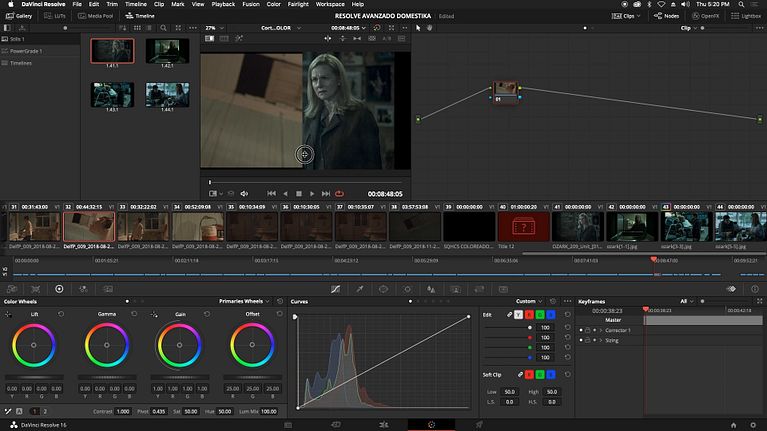This screenshot has height=431, width=767.
Task: Click the Play forward button
Action: click(312, 194)
